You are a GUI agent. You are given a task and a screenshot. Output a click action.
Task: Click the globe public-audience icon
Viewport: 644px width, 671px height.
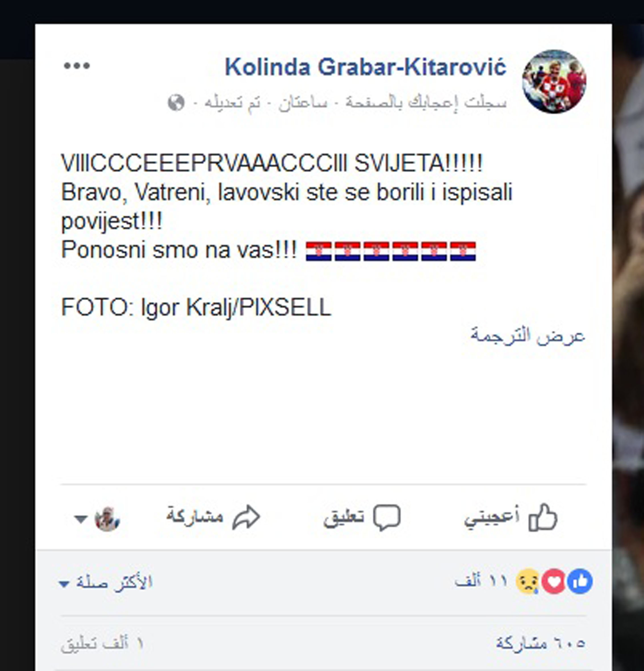pos(176,102)
